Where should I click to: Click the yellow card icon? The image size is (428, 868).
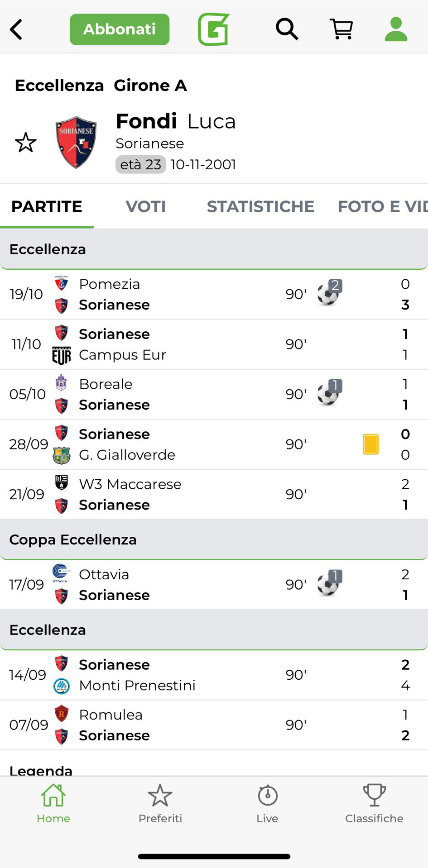point(370,444)
